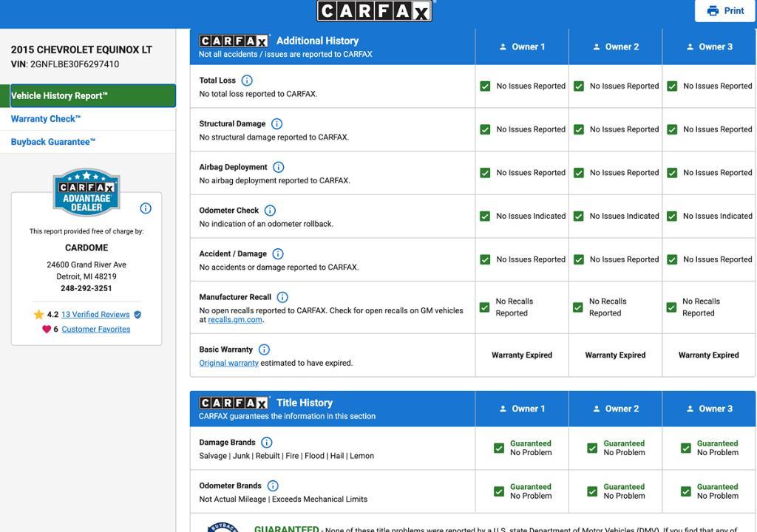Screen dimensions: 757x532
Task: Click Warranty Expired under Owner 3
Action: [x=709, y=355]
